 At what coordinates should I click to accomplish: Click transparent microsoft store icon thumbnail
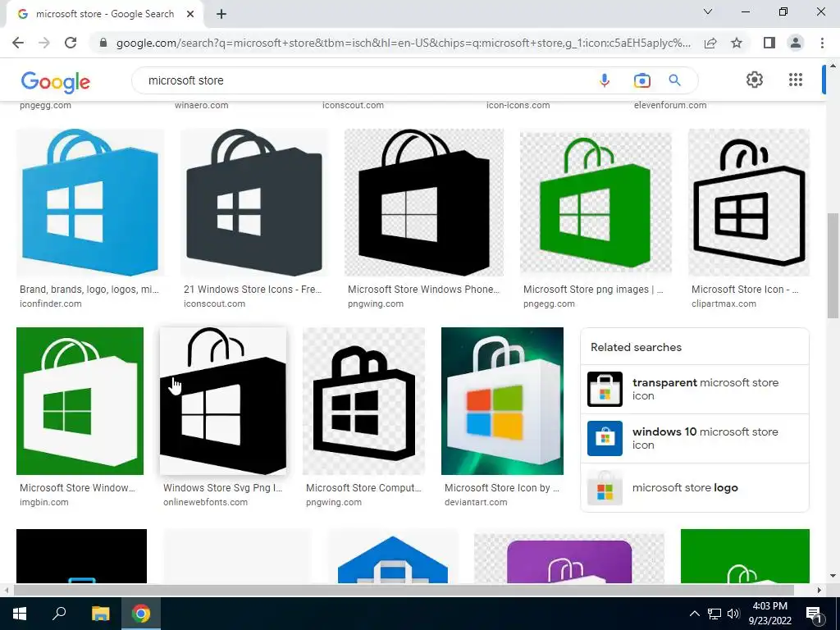tap(605, 390)
